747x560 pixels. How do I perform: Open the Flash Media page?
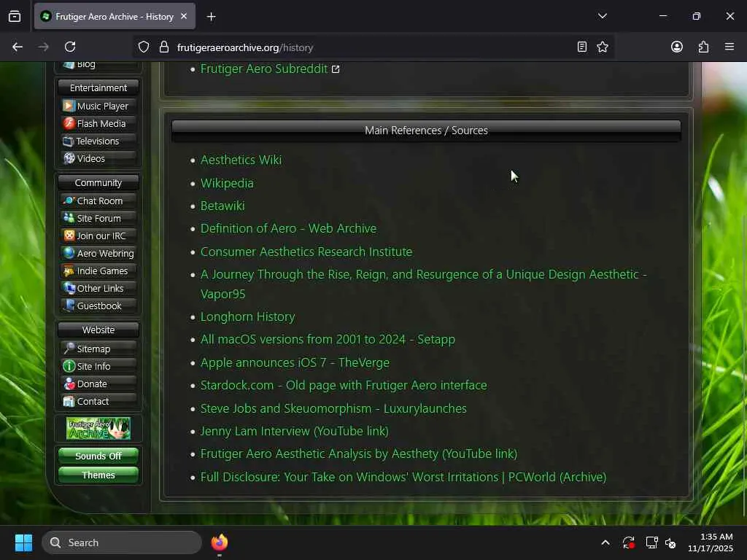pyautogui.click(x=98, y=123)
